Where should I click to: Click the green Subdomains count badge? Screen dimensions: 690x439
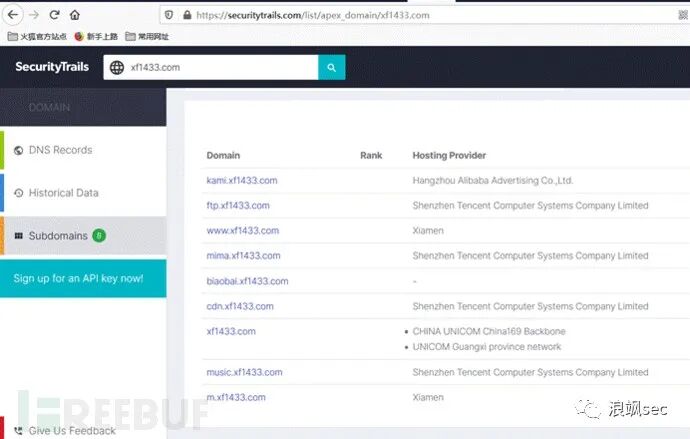(99, 236)
